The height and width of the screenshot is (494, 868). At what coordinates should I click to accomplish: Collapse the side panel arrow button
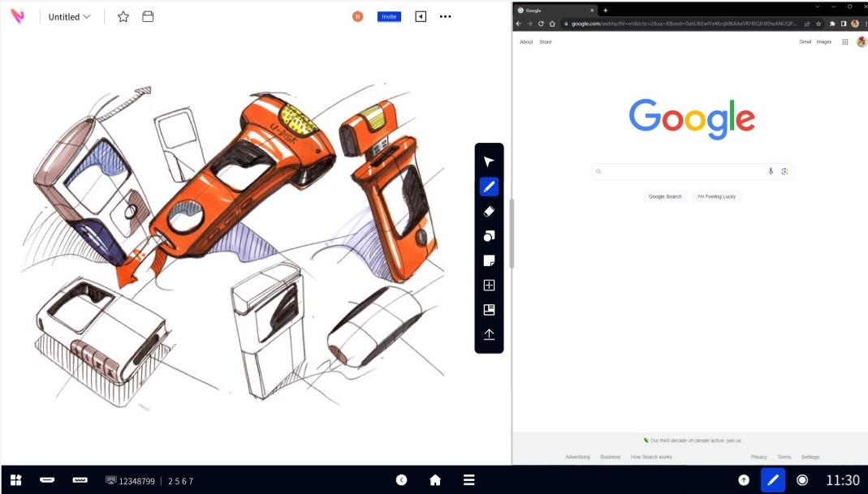(421, 16)
